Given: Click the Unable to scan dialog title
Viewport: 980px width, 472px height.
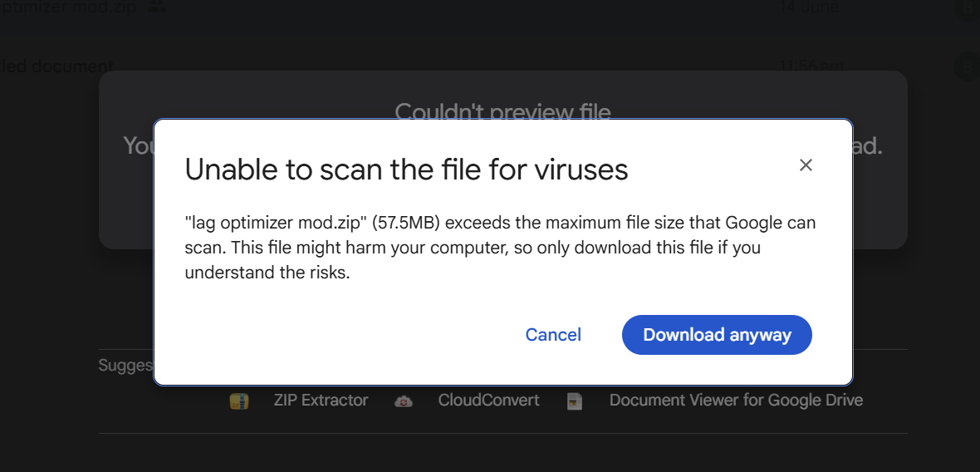Looking at the screenshot, I should (x=406, y=170).
